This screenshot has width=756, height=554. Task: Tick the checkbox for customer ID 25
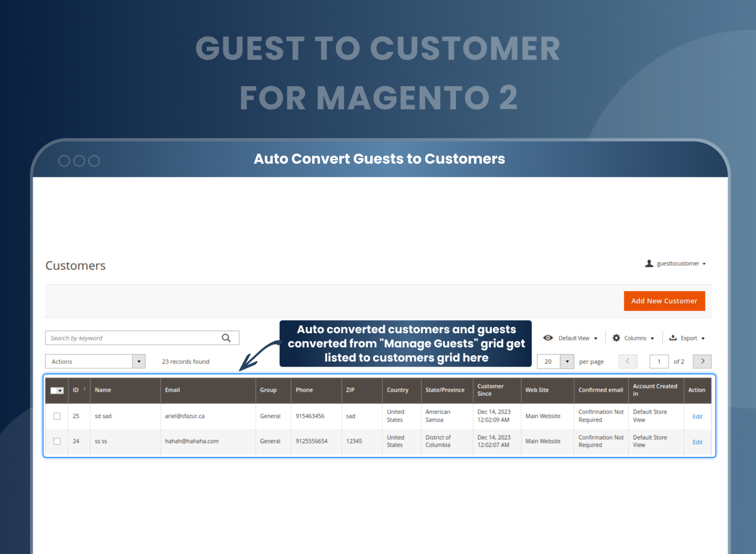(57, 416)
